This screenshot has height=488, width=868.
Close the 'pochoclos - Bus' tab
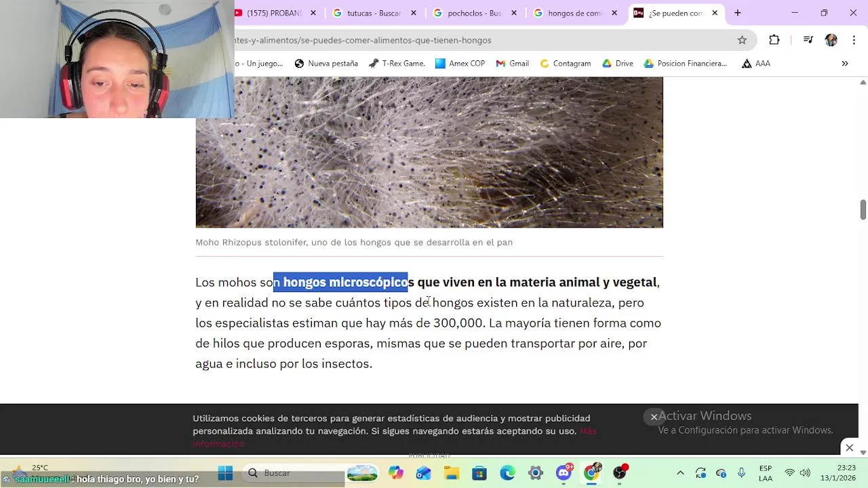click(514, 13)
